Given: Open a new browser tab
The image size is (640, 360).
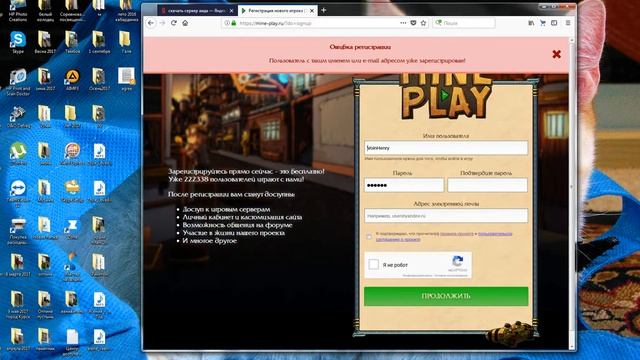Looking at the screenshot, I should click(x=324, y=10).
